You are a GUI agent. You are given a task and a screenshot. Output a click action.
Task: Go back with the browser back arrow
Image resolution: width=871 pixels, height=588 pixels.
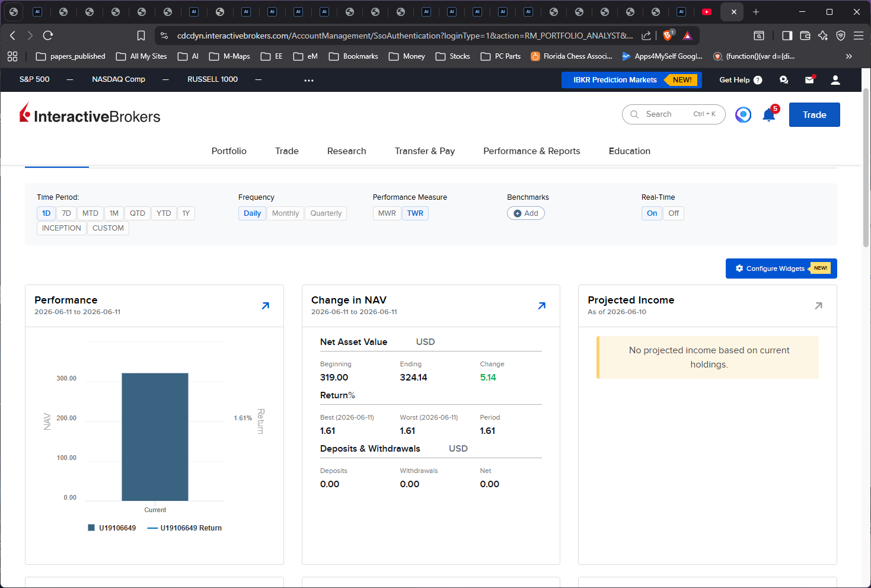point(12,36)
